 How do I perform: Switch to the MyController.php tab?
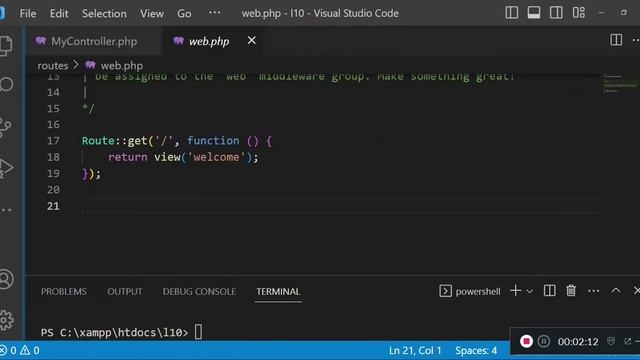point(94,41)
